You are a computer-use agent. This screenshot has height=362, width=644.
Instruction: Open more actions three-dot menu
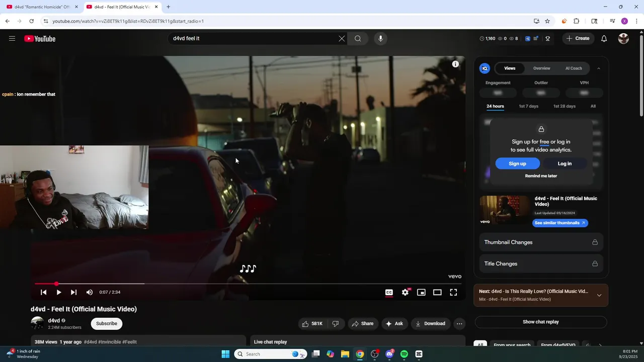[x=459, y=324]
